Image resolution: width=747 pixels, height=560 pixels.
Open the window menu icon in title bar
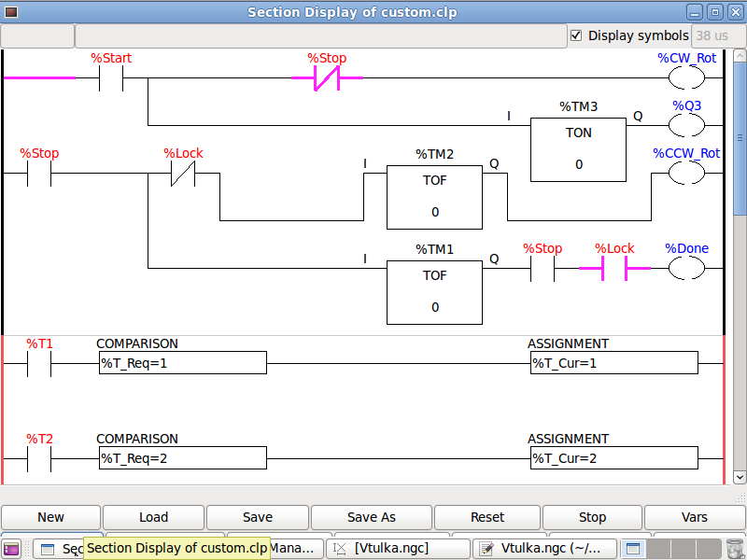tap(10, 12)
